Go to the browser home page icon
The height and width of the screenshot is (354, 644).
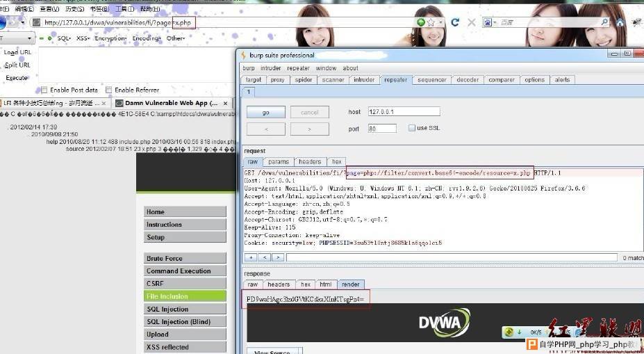[x=620, y=22]
